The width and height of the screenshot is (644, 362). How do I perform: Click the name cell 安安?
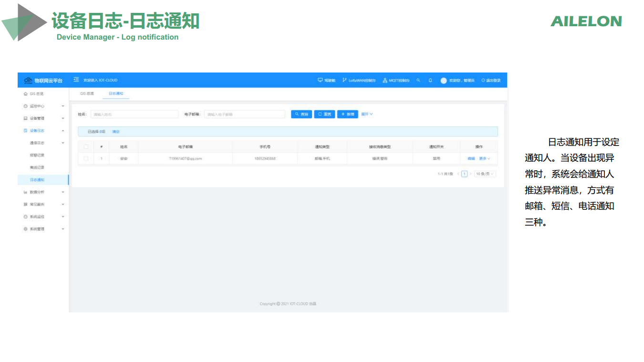(x=124, y=158)
